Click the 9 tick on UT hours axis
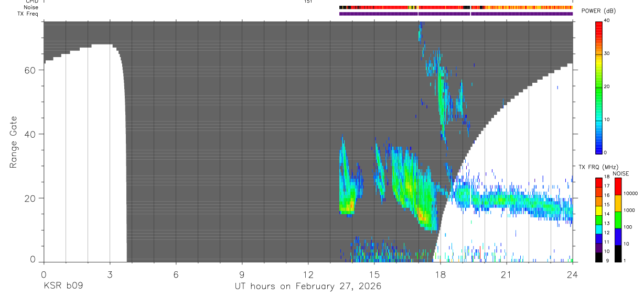This screenshot has width=644, height=297. tap(242, 274)
